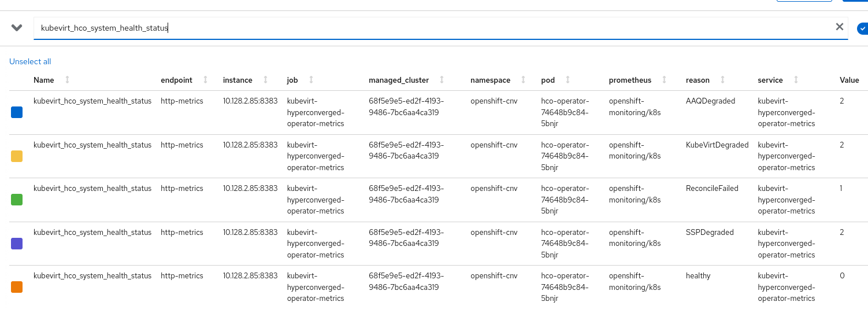Click metric name in healthy row
Image resolution: width=868 pixels, height=309 pixels.
(x=92, y=275)
